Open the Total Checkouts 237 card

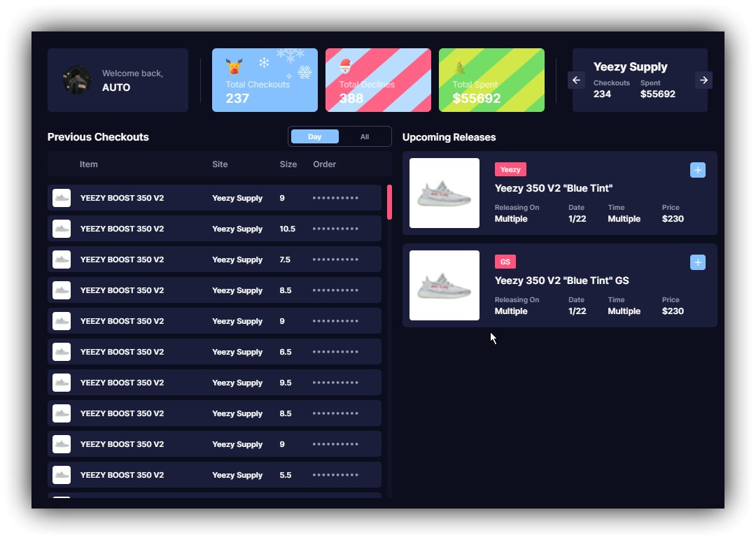265,80
